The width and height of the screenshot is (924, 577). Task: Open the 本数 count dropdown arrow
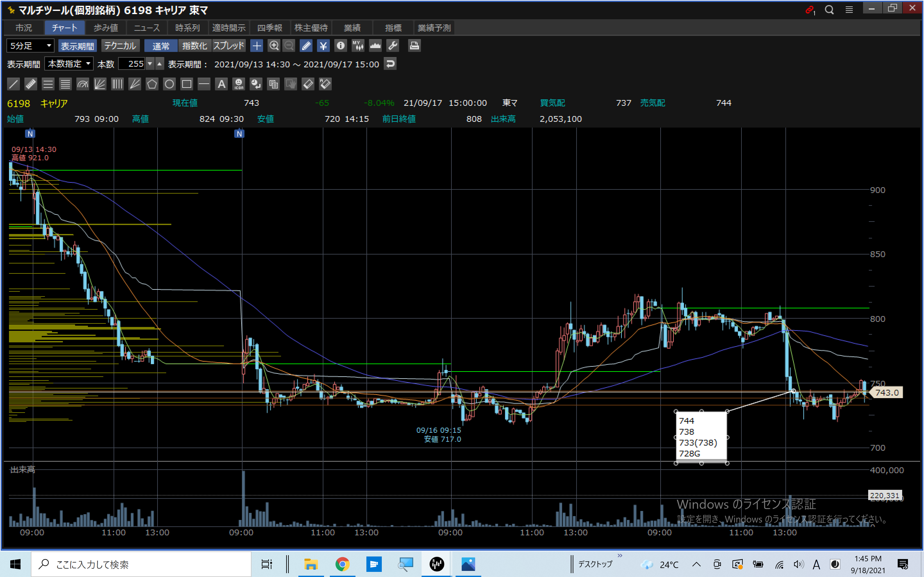click(x=150, y=64)
